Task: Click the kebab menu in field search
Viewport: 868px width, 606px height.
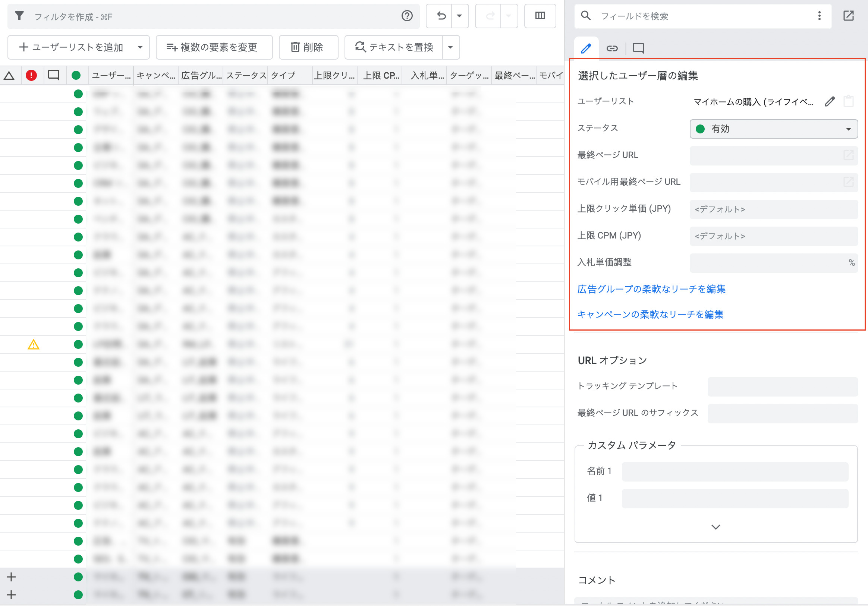Action: click(x=819, y=16)
